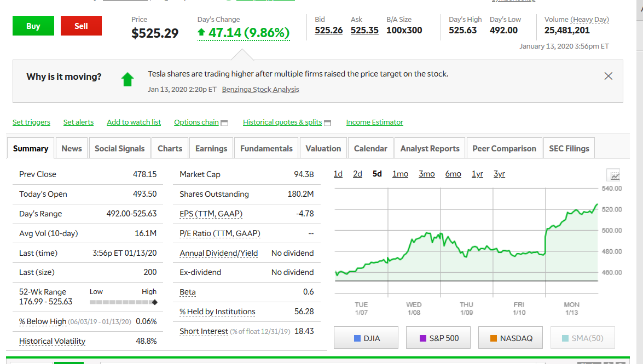The width and height of the screenshot is (643, 364).
Task: Click the Add to watch list link
Action: (134, 122)
